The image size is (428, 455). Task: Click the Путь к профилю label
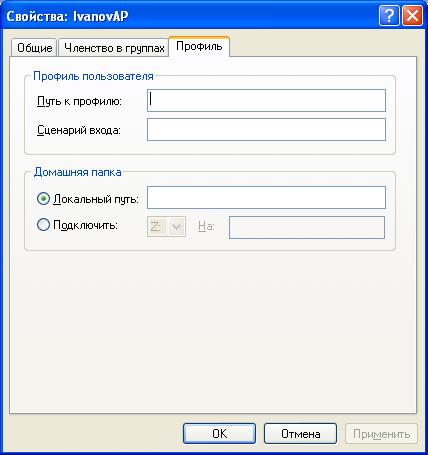pyautogui.click(x=79, y=101)
